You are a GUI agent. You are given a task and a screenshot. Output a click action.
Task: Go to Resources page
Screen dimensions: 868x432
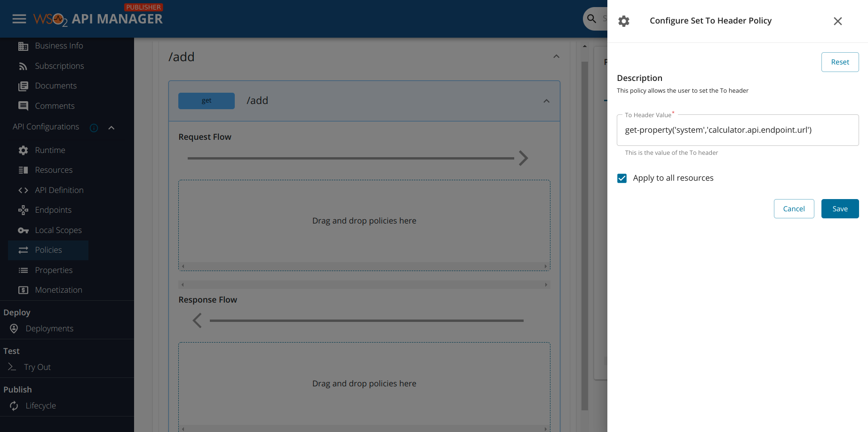click(x=54, y=170)
